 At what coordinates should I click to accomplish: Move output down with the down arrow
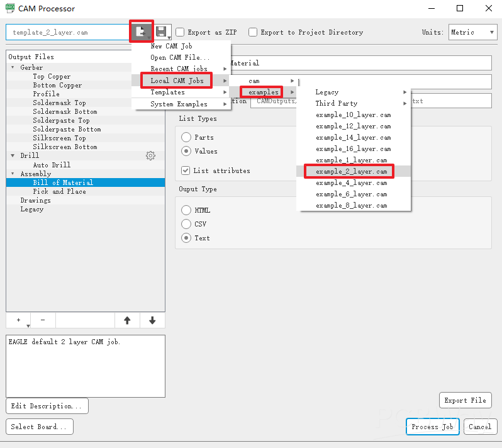coord(152,320)
